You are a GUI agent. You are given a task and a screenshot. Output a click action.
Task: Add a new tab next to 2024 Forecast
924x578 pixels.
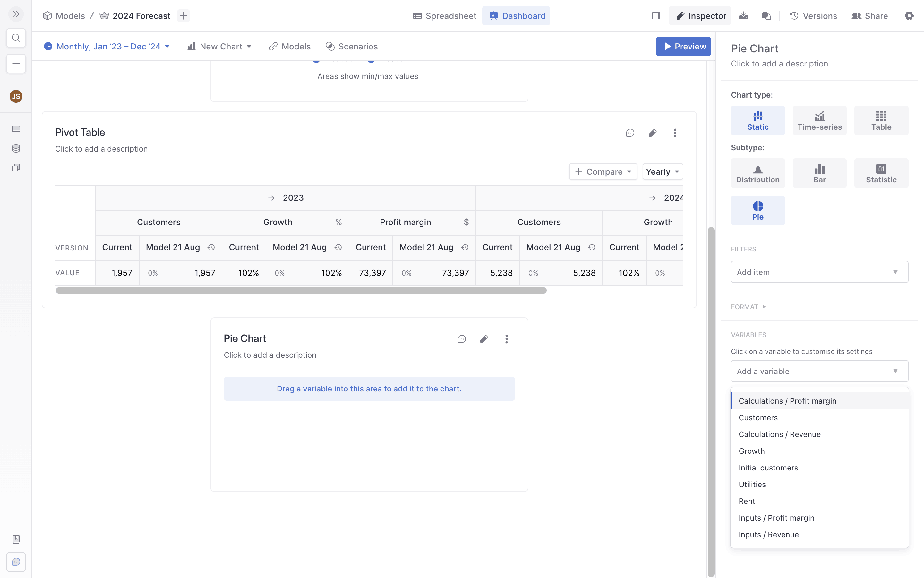point(183,16)
